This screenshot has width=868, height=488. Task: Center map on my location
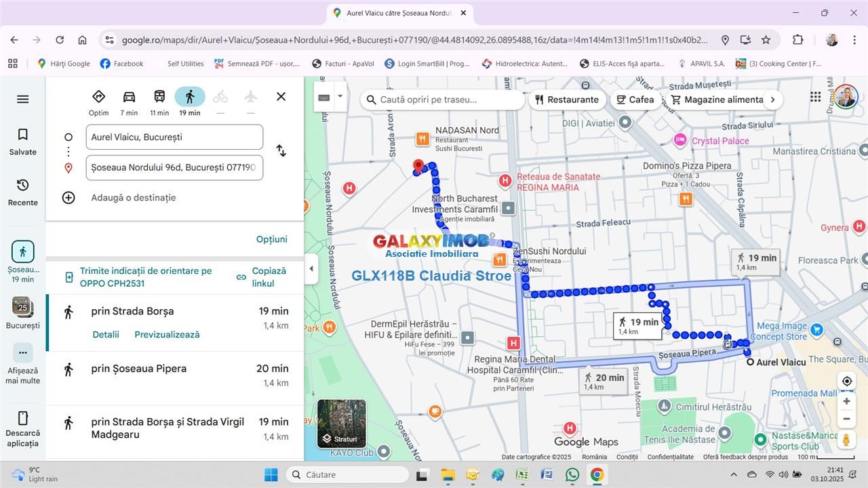coord(846,381)
